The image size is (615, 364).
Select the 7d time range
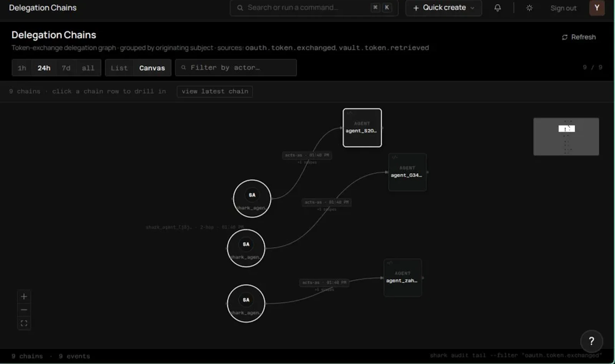(x=66, y=68)
